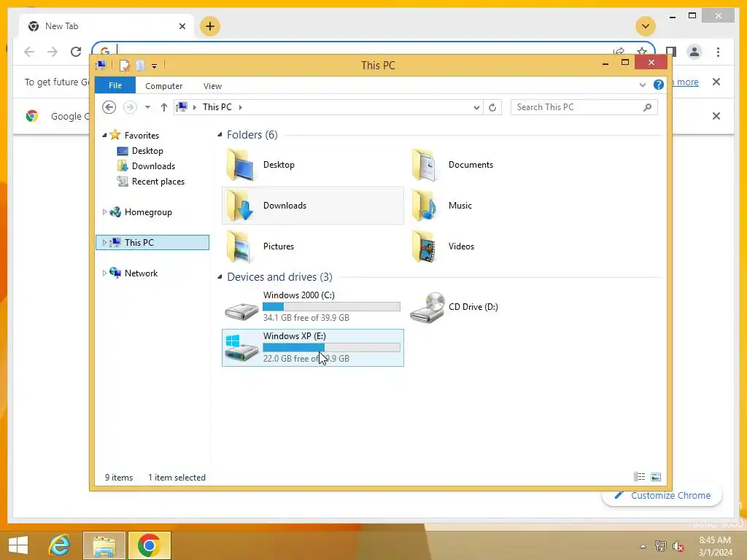Screen dimensions: 747x560
Task: Expand the This PC tree node
Action: tap(104, 242)
